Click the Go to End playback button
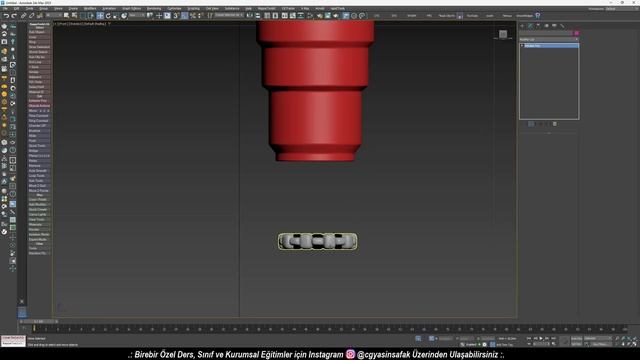This screenshot has width=640, height=360. click(554, 338)
